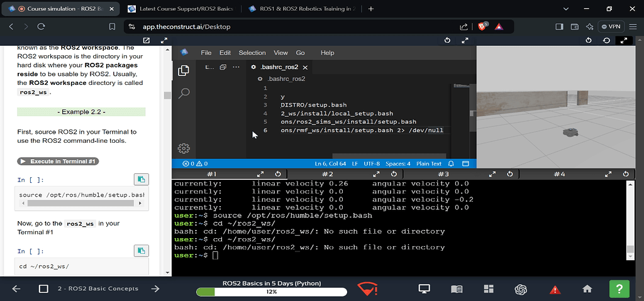
Task: Change the UTF-8 encoding selection
Action: [x=372, y=163]
